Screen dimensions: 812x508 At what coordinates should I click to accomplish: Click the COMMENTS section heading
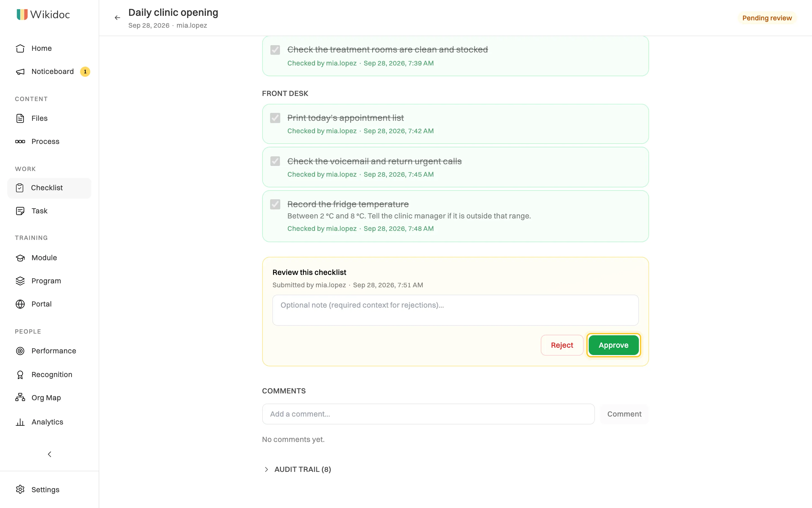point(284,391)
